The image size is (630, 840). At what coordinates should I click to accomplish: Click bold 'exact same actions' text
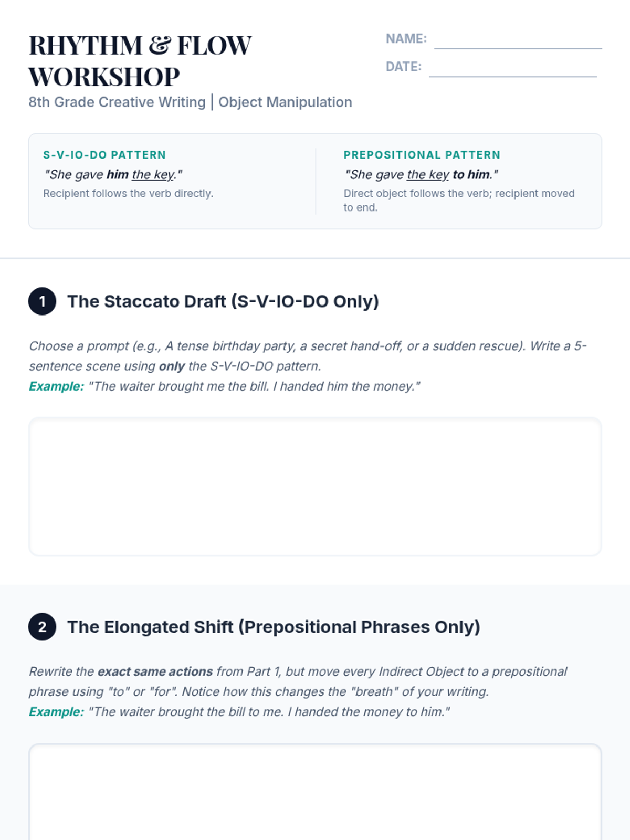pos(155,671)
